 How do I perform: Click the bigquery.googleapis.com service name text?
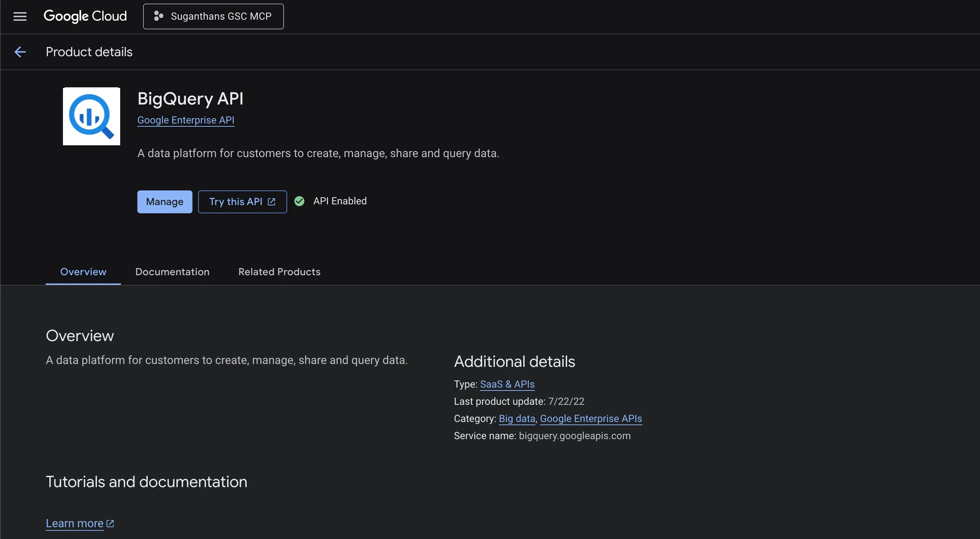tap(574, 436)
